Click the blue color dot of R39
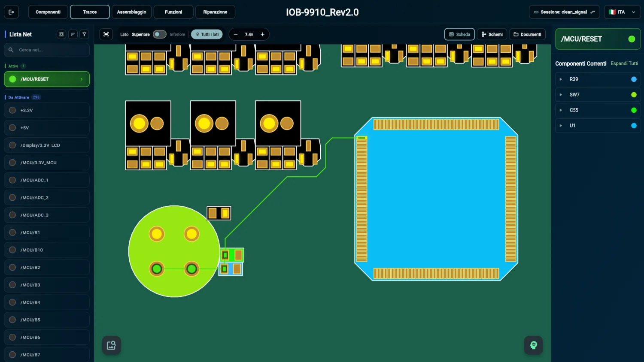This screenshot has height=362, width=644. pos(634,79)
